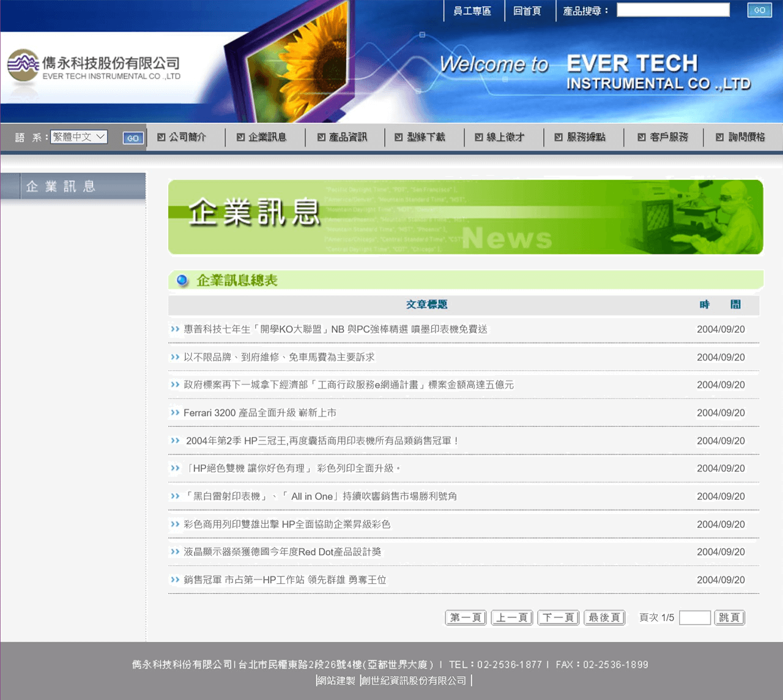Click 創世紀資訊股份有限公司 footer link
The width and height of the screenshot is (783, 700).
pos(414,680)
